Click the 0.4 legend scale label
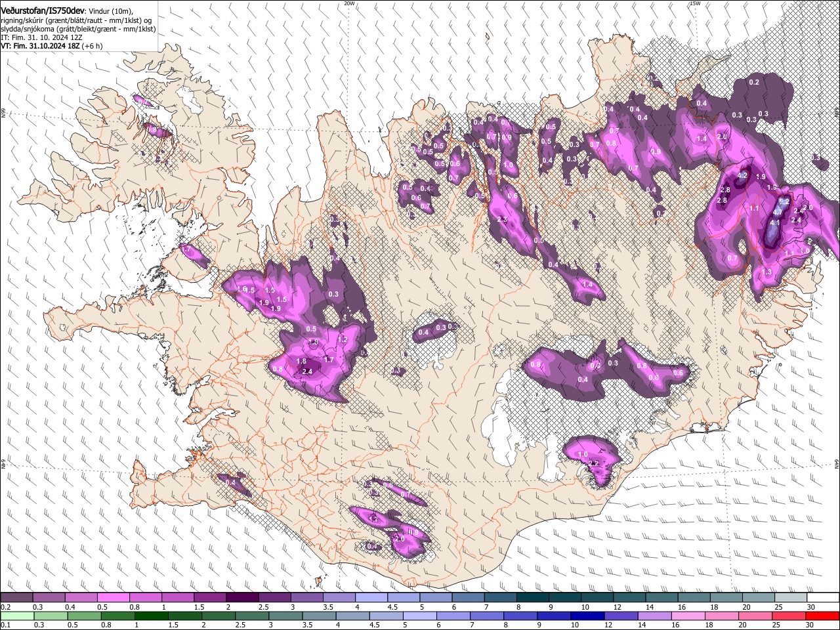 tap(70, 607)
